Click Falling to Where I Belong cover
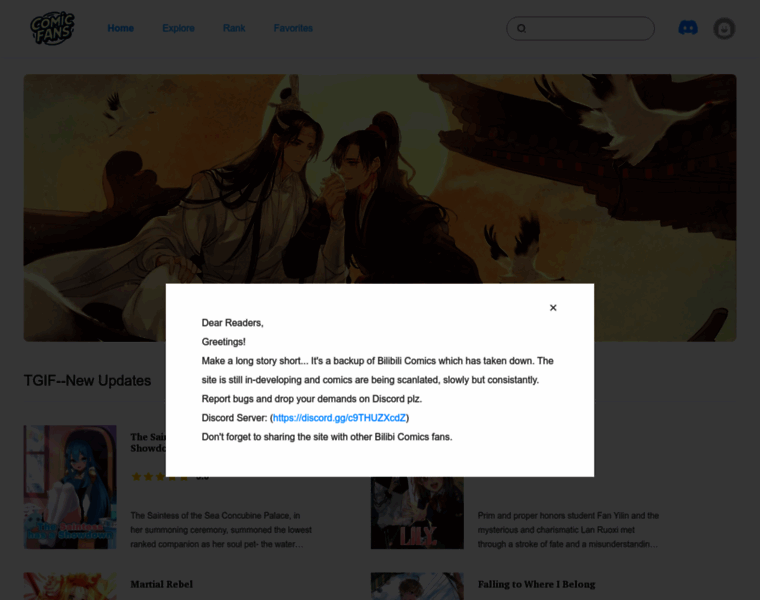This screenshot has width=760, height=600. pyautogui.click(x=417, y=587)
